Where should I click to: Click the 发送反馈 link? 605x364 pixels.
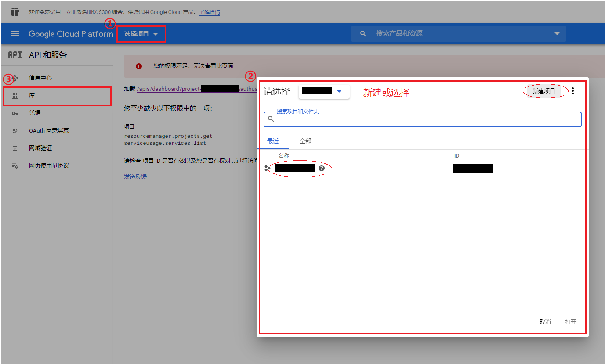tap(135, 176)
